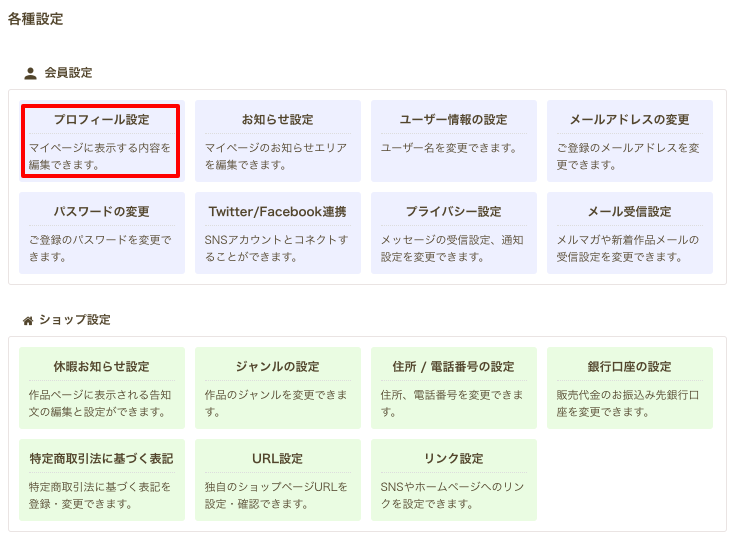The height and width of the screenshot is (547, 741).
Task: Open 住所 / 電話番号の設定 card
Action: [454, 388]
